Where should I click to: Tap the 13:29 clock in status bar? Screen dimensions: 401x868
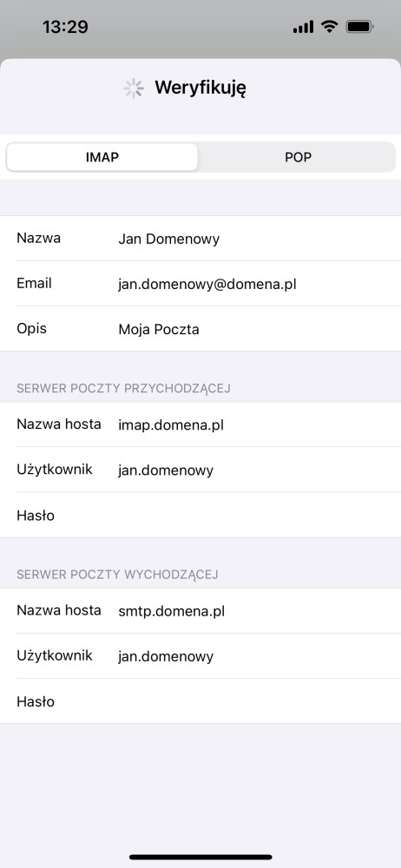[65, 27]
